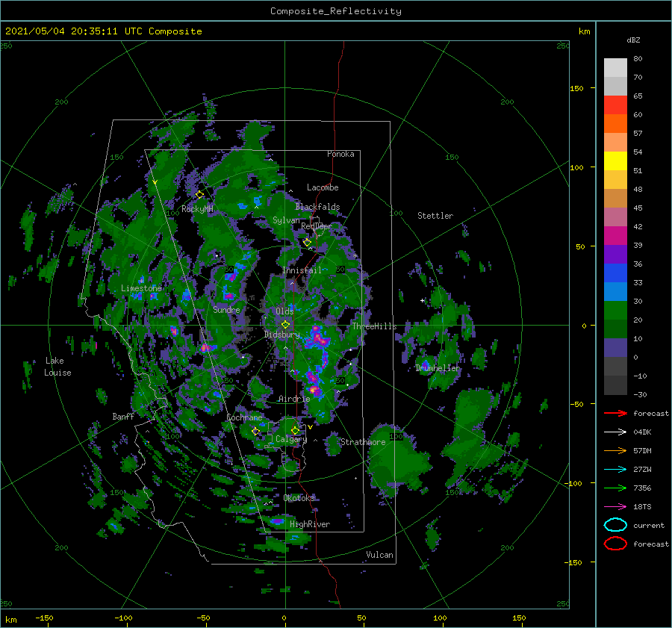Click the yellow diamond marker above the Calgary label
This screenshot has width=672, height=628.
pos(295,430)
